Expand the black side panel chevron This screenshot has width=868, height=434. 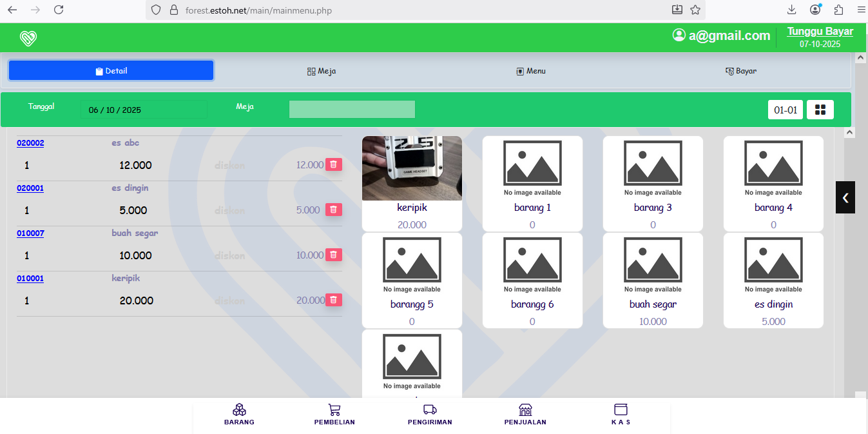point(845,197)
